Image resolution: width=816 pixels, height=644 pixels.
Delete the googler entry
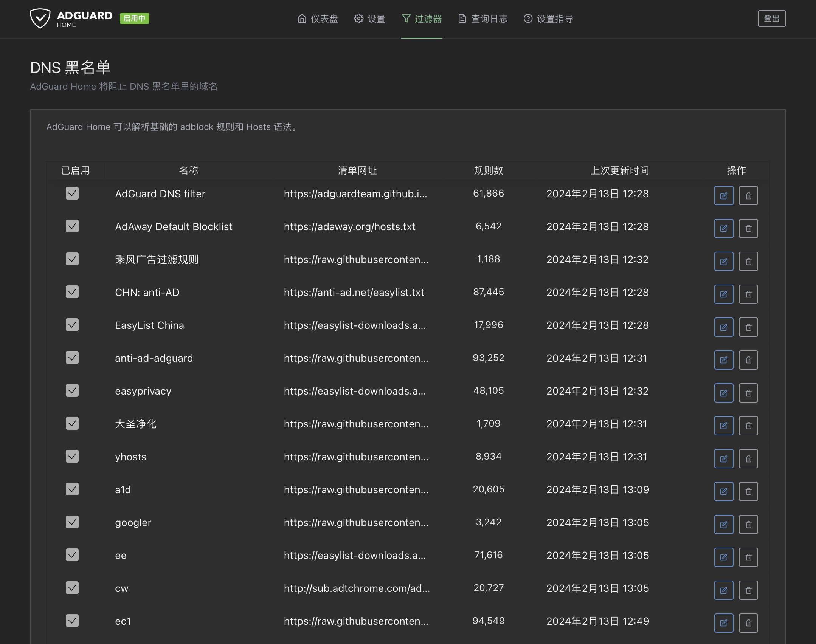[748, 524]
